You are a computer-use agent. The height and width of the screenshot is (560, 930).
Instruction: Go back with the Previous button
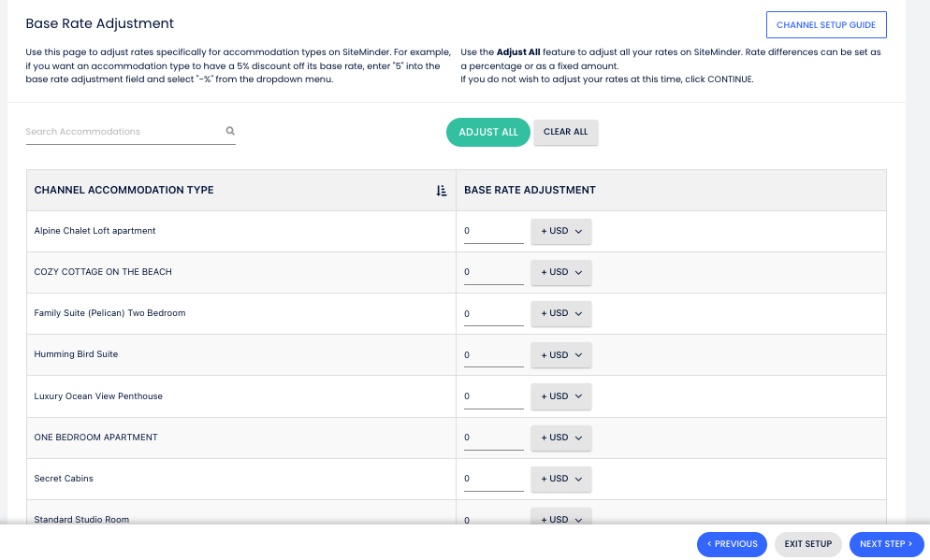[x=732, y=544]
